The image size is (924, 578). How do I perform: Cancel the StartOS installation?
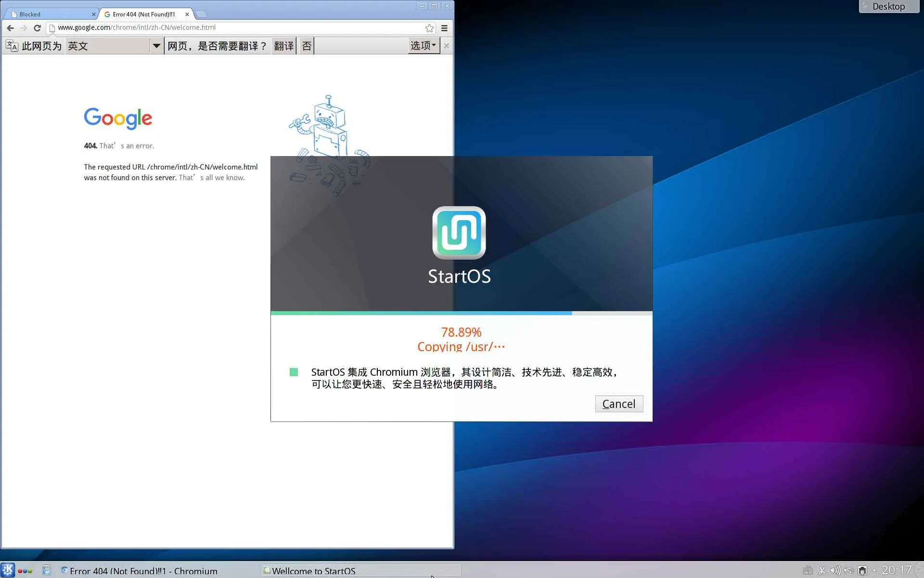(x=618, y=404)
